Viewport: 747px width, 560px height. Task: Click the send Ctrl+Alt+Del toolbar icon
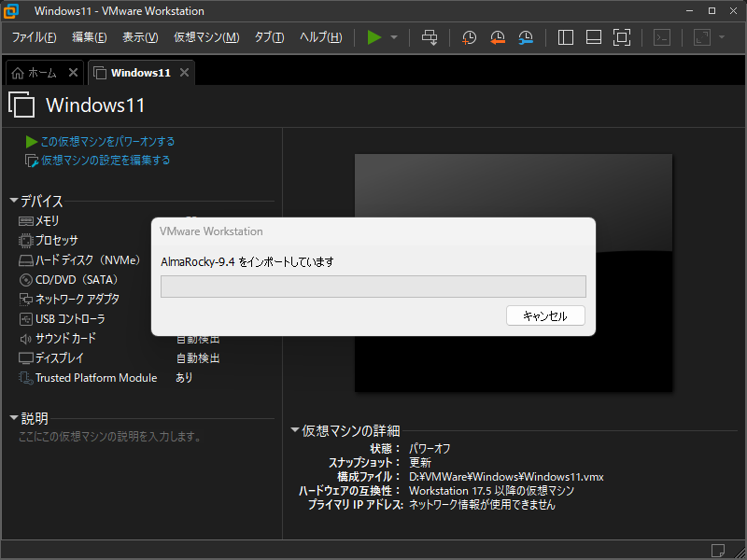tap(430, 37)
